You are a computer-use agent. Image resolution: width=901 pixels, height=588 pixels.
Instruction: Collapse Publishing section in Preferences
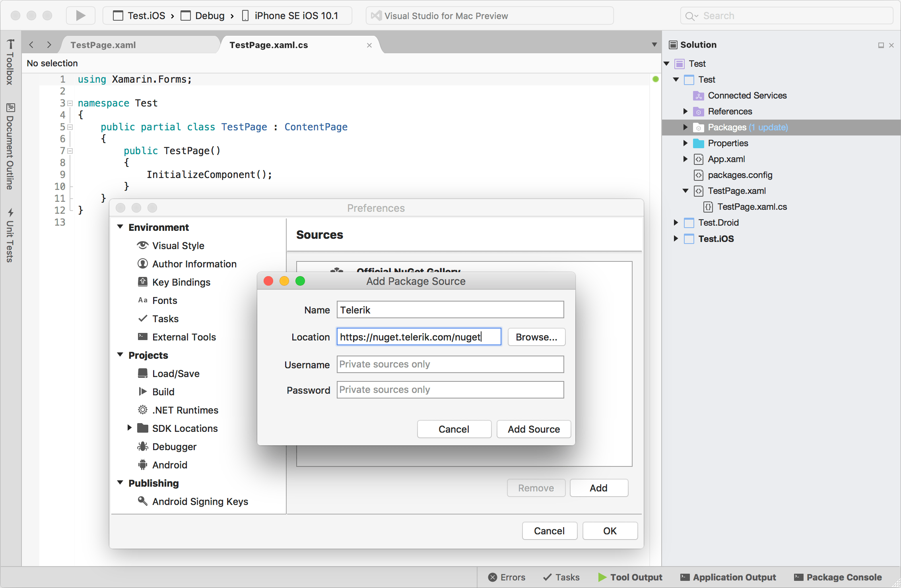click(x=120, y=483)
